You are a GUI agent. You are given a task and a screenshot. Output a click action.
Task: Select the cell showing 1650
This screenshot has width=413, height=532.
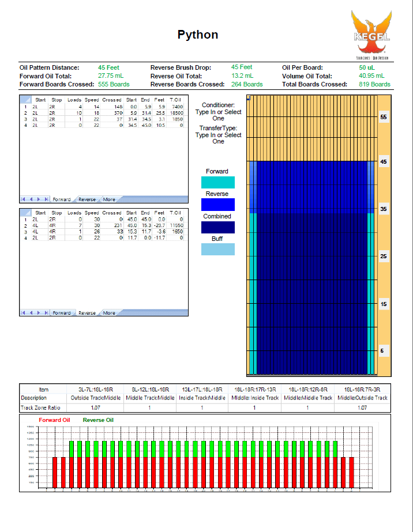(x=175, y=231)
